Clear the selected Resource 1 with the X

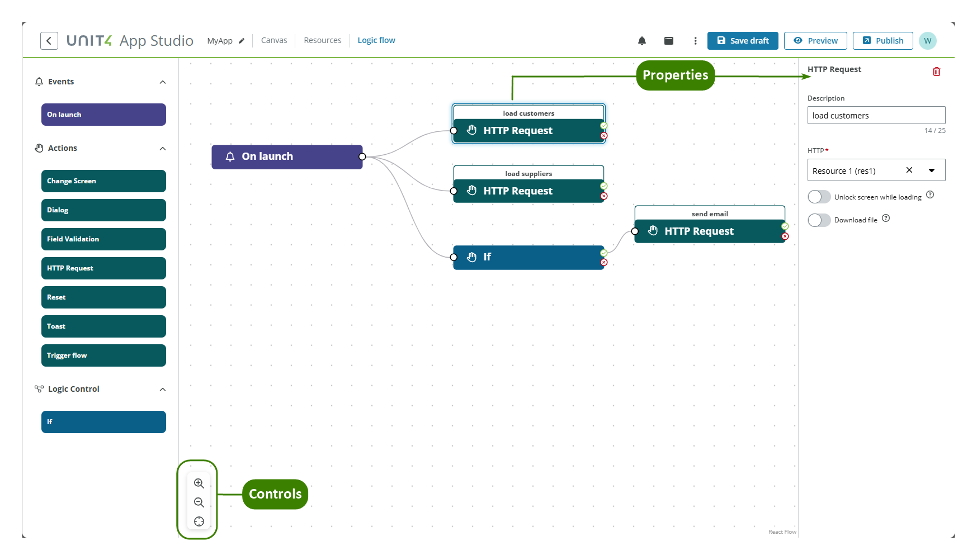click(909, 170)
